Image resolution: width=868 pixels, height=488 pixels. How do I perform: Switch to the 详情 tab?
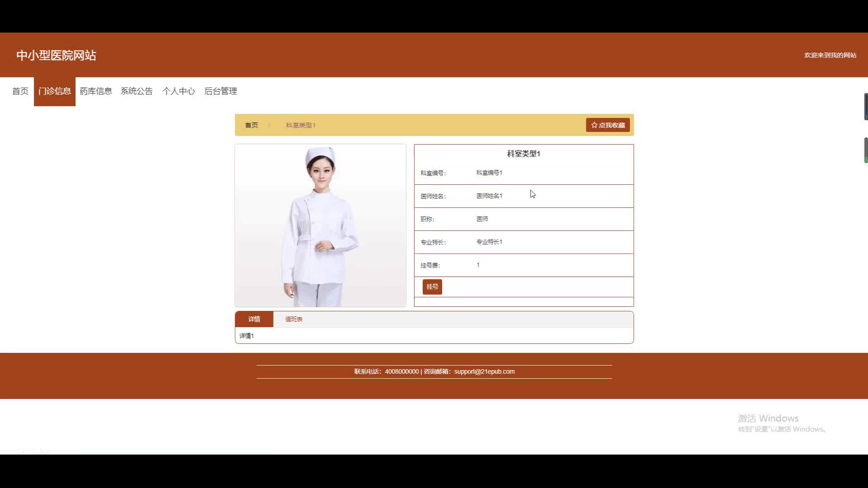pos(254,319)
